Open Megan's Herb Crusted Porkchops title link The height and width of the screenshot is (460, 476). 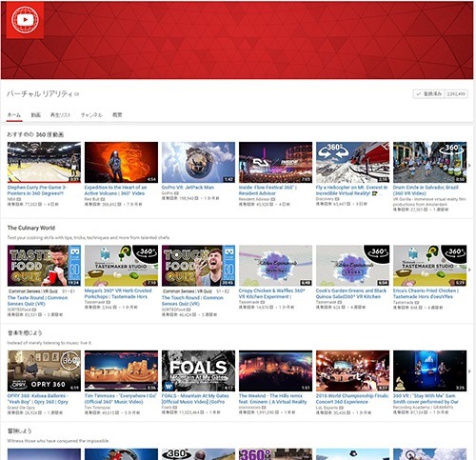click(x=118, y=293)
